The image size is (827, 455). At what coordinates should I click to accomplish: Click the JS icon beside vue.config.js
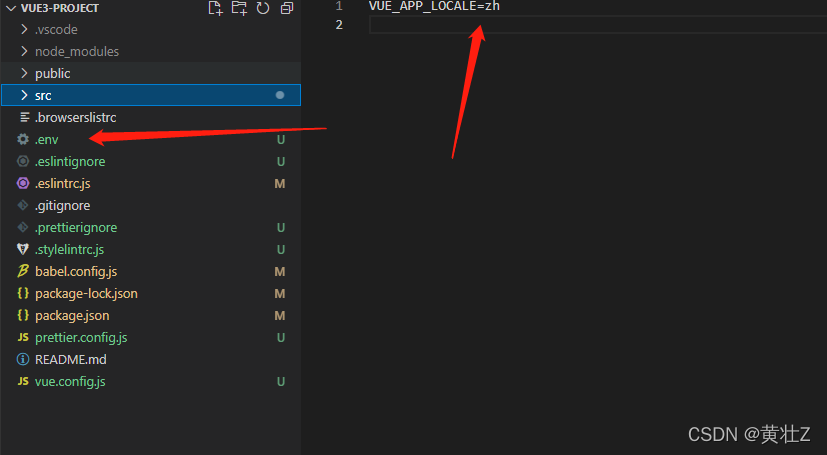[x=23, y=381]
